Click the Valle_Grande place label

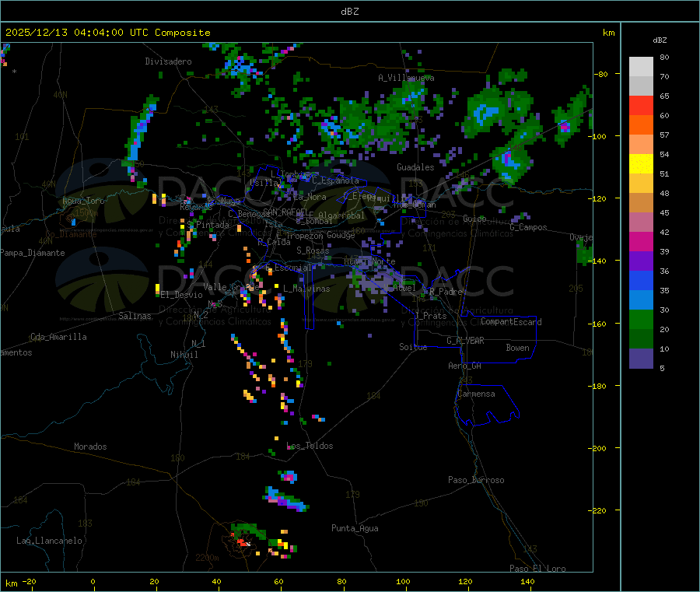coord(231,287)
